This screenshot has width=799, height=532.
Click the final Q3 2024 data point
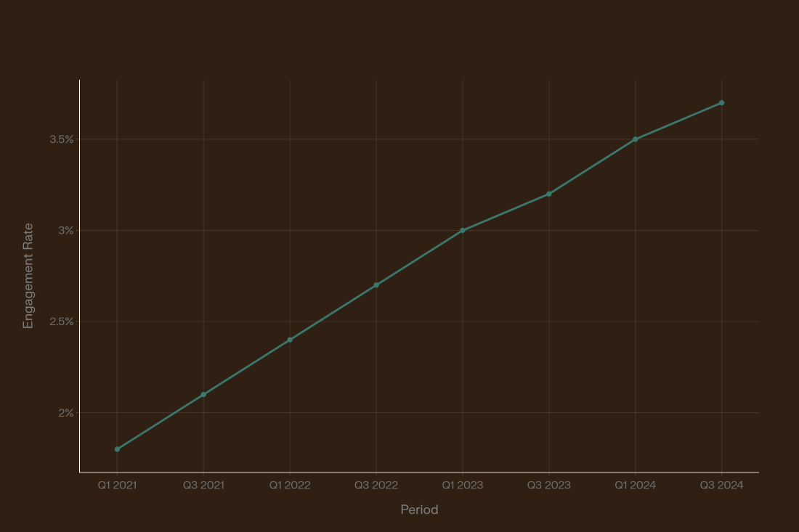pos(721,103)
